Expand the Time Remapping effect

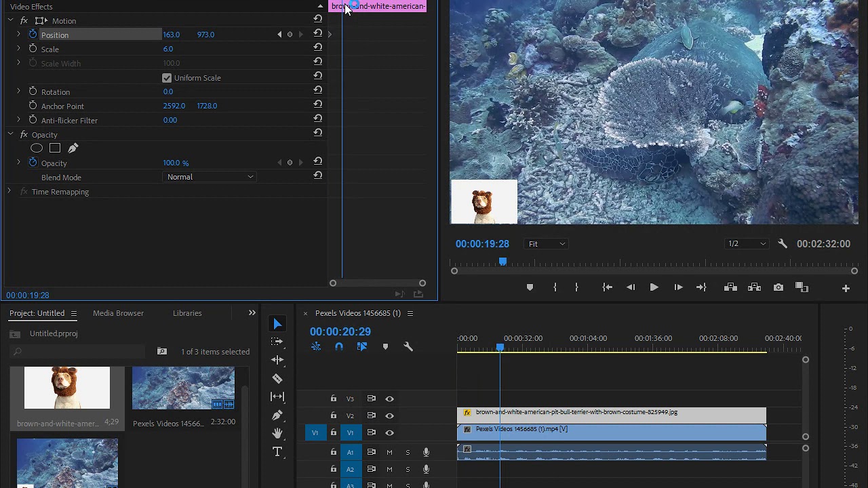9,192
